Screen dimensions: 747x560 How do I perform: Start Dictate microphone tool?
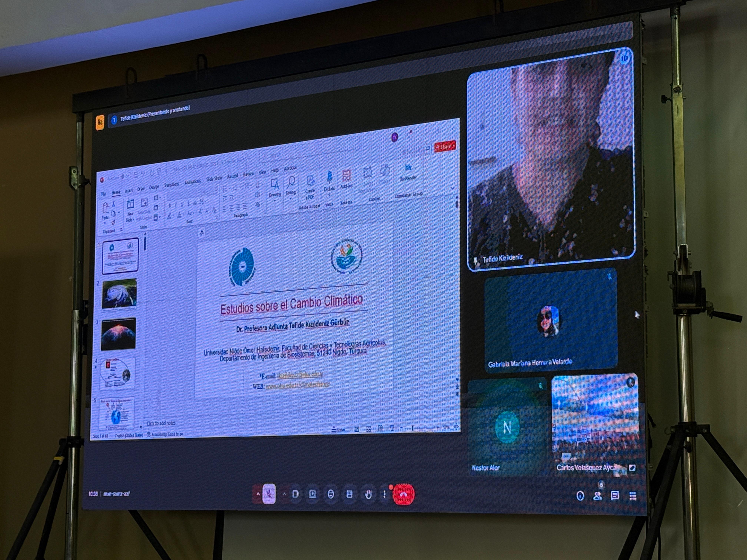coord(329,182)
